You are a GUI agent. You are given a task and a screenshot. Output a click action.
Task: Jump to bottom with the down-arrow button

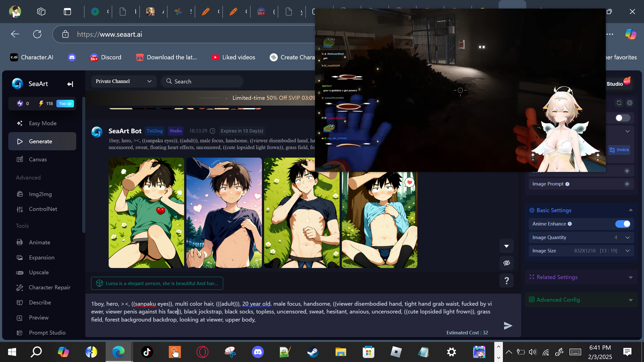click(506, 246)
